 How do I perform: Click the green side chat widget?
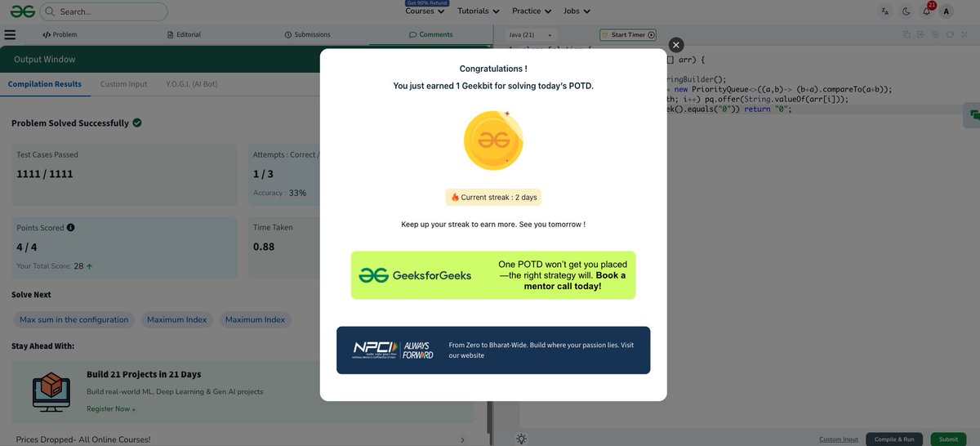pos(972,115)
